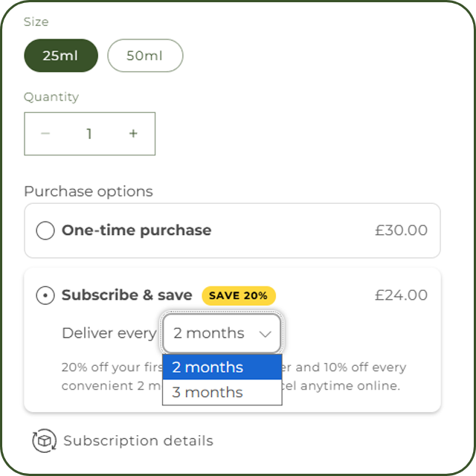Image resolution: width=476 pixels, height=476 pixels.
Task: Open the Subscription details link
Action: pos(138,441)
